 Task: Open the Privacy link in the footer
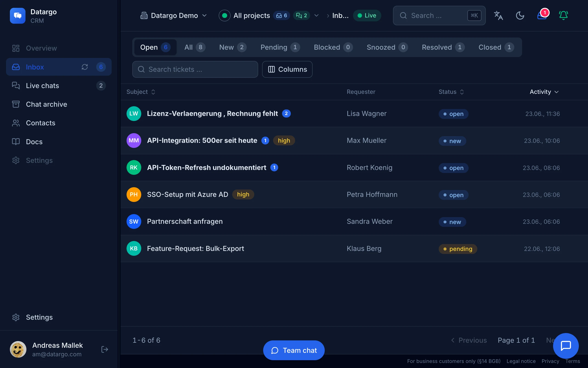(x=550, y=361)
